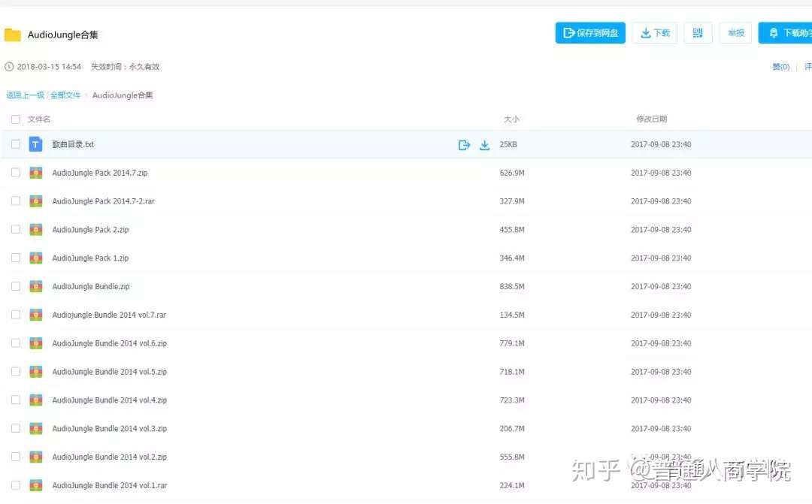This screenshot has height=504, width=812.
Task: Check the box for AudioJungle Pack 2014.7-2.rar
Action: click(16, 201)
